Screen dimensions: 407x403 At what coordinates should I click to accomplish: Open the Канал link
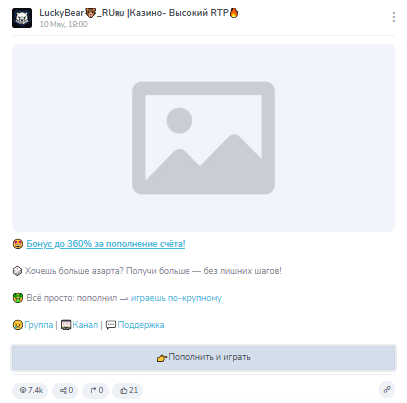85,325
